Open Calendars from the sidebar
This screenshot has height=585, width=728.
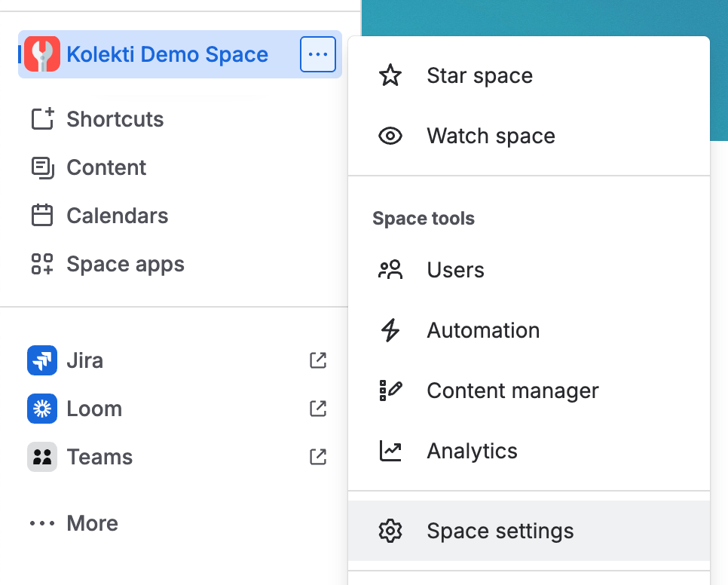click(x=118, y=216)
